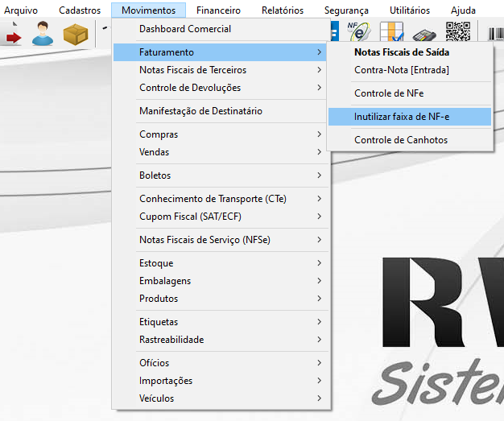Choose Notas Fiscais de Saída
The height and width of the screenshot is (421, 504).
[x=410, y=52]
